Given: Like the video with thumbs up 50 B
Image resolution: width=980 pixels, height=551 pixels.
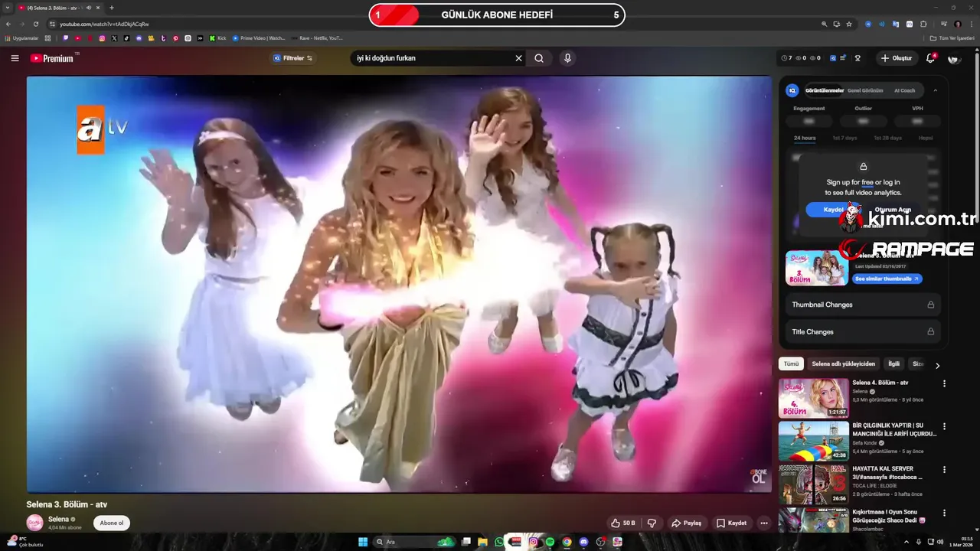Looking at the screenshot, I should point(622,523).
